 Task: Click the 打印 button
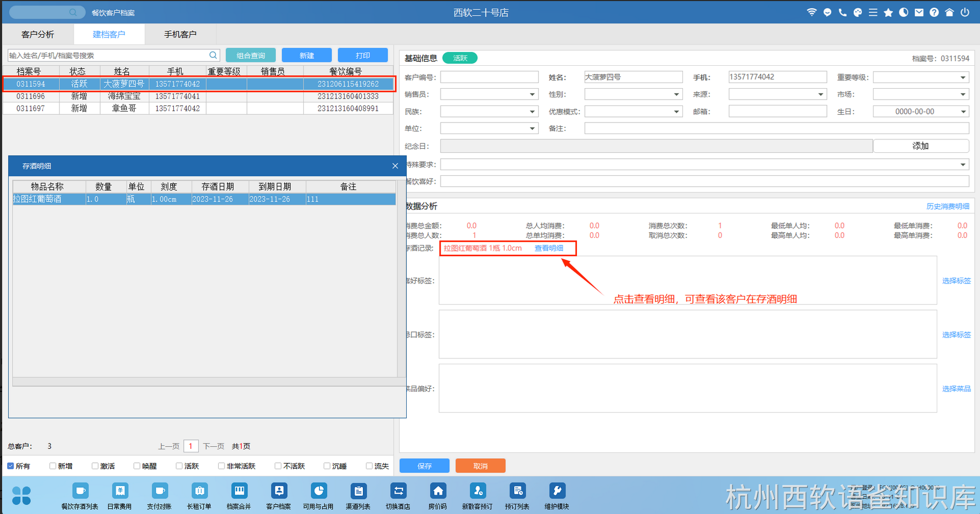point(362,55)
